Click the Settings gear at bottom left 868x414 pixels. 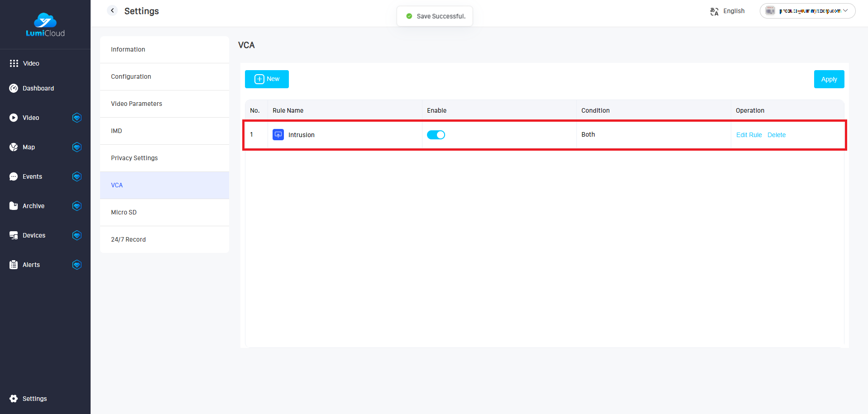[14, 399]
